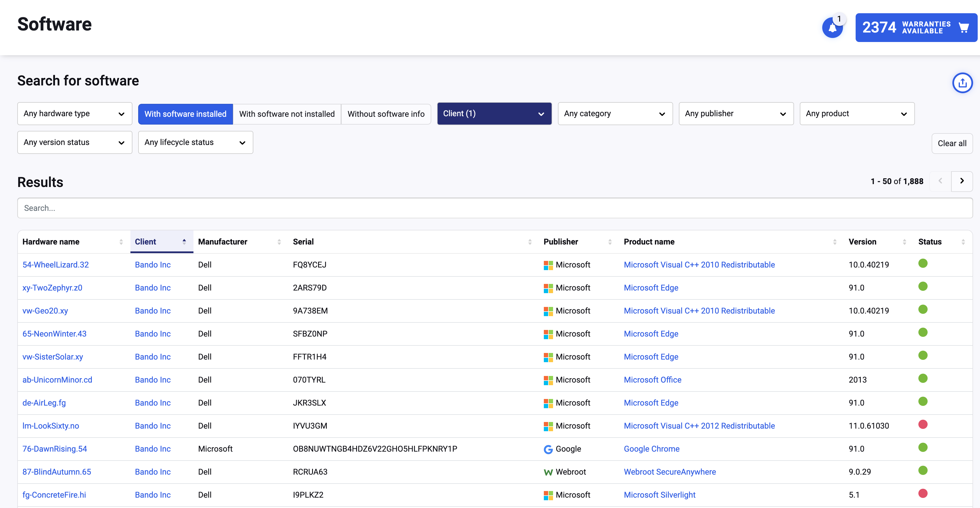Image resolution: width=980 pixels, height=508 pixels.
Task: Open Microsoft Visual C++ 2012 Redistributable link
Action: [x=699, y=426]
